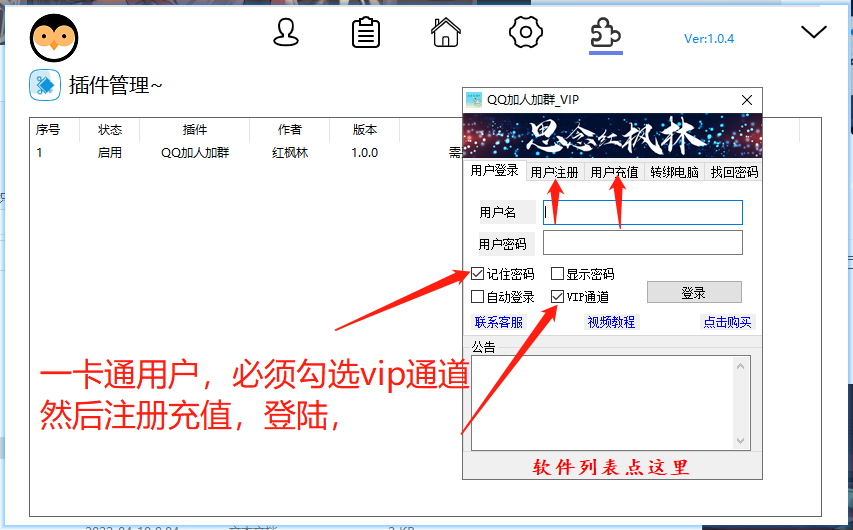Open the user account icon

click(286, 33)
